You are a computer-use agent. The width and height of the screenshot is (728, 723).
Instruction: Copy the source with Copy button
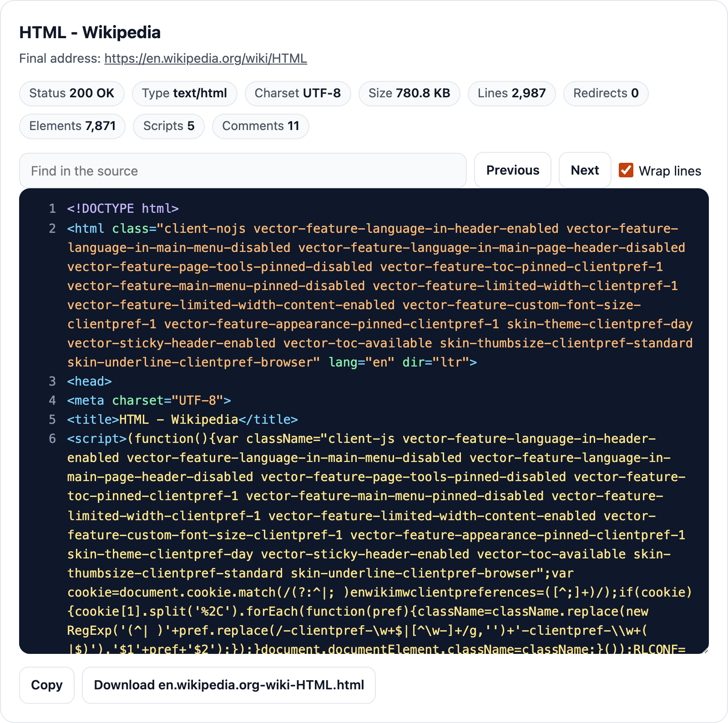click(47, 685)
